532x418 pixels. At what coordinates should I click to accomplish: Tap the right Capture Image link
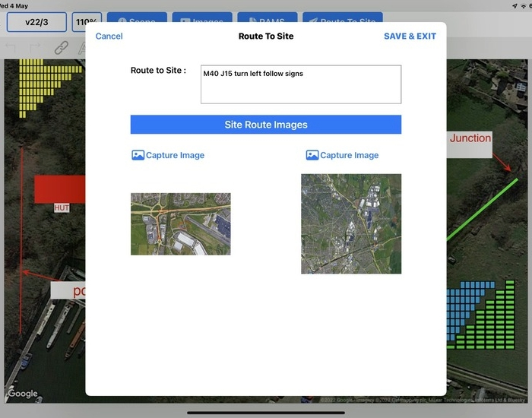click(x=342, y=155)
